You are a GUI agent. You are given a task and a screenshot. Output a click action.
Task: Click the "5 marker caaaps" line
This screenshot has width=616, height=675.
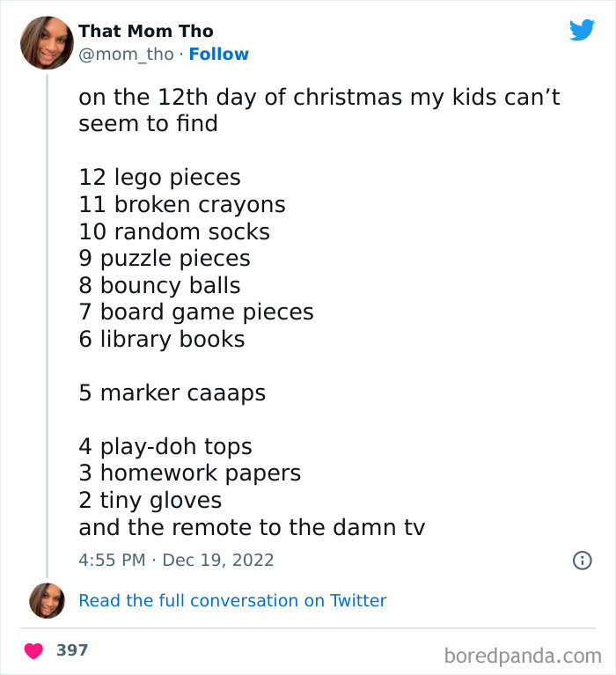click(x=172, y=393)
